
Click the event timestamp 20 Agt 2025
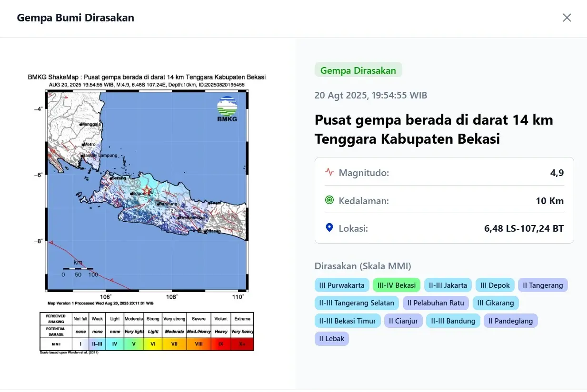[x=370, y=95]
